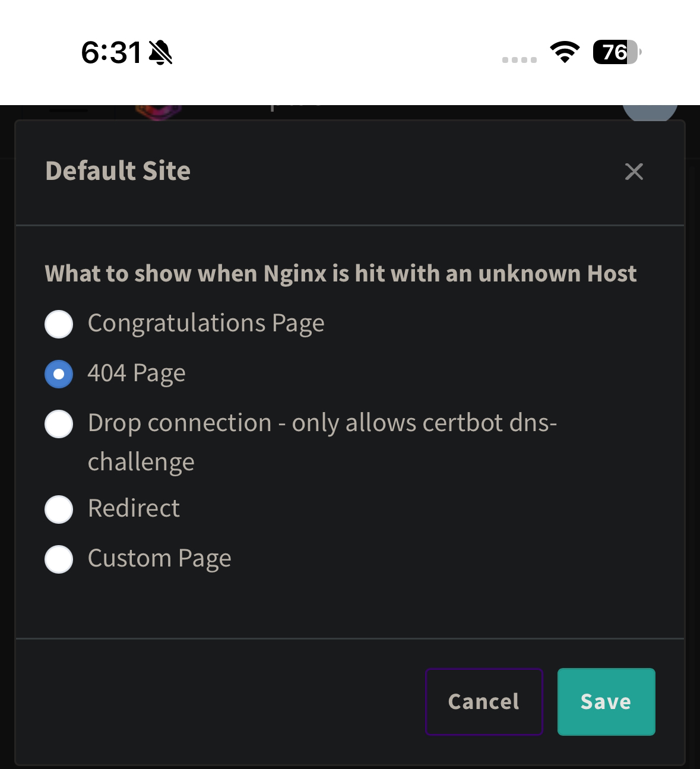Close the Default Site dialog with X
This screenshot has height=769, width=700.
coord(634,172)
